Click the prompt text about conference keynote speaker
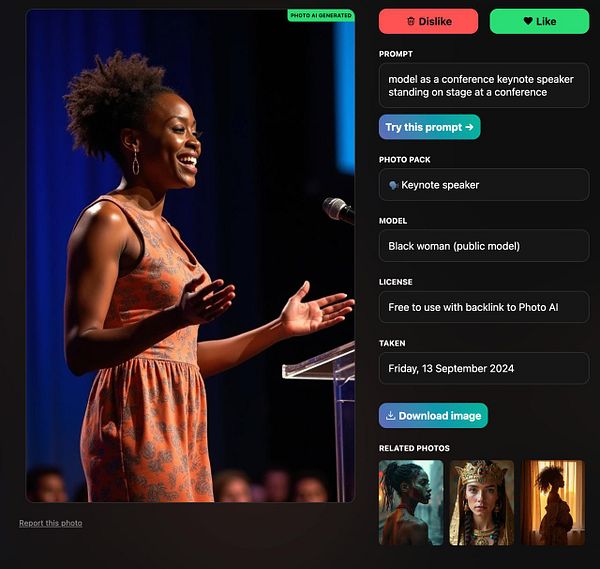Screen dimensions: 600x569 [481, 86]
